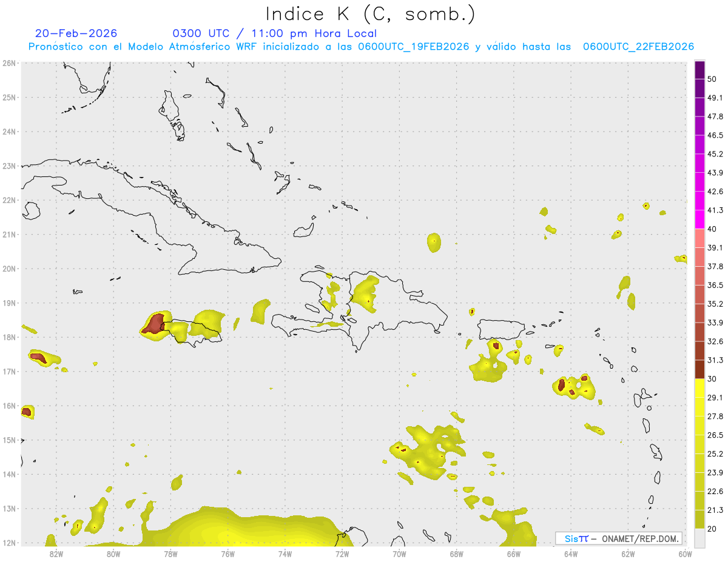This screenshot has height=562, width=728.
Task: Click the latitude axis label "24N"
Action: [8, 132]
